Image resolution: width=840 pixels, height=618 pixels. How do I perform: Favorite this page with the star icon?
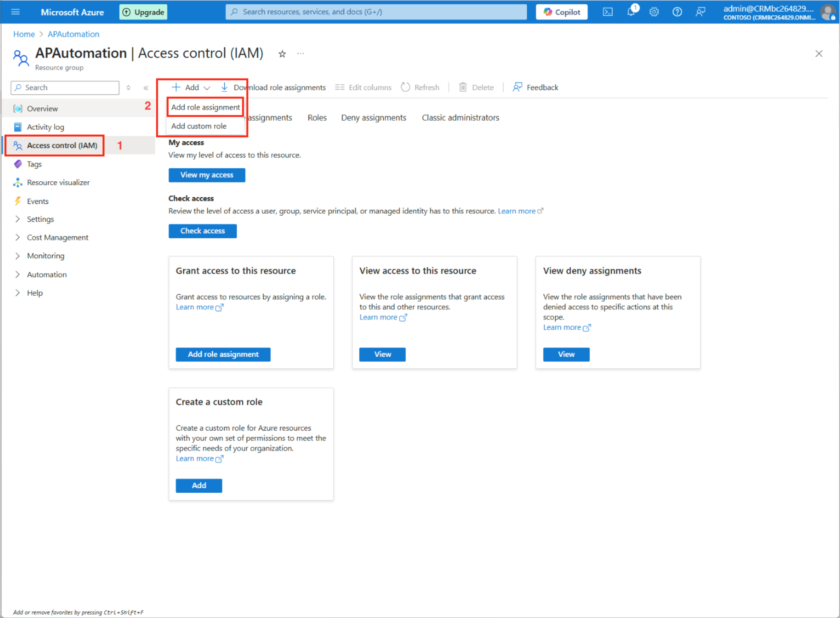point(282,54)
